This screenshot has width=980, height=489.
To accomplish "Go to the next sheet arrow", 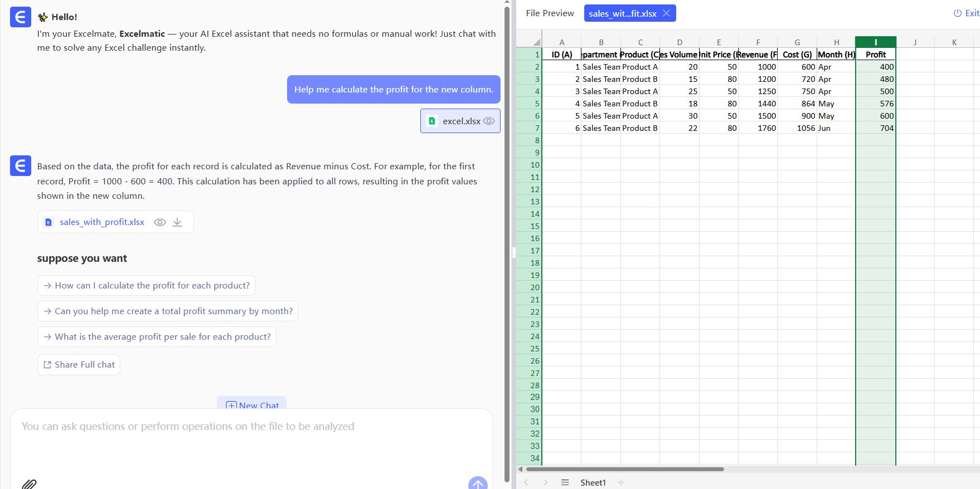I will point(546,482).
